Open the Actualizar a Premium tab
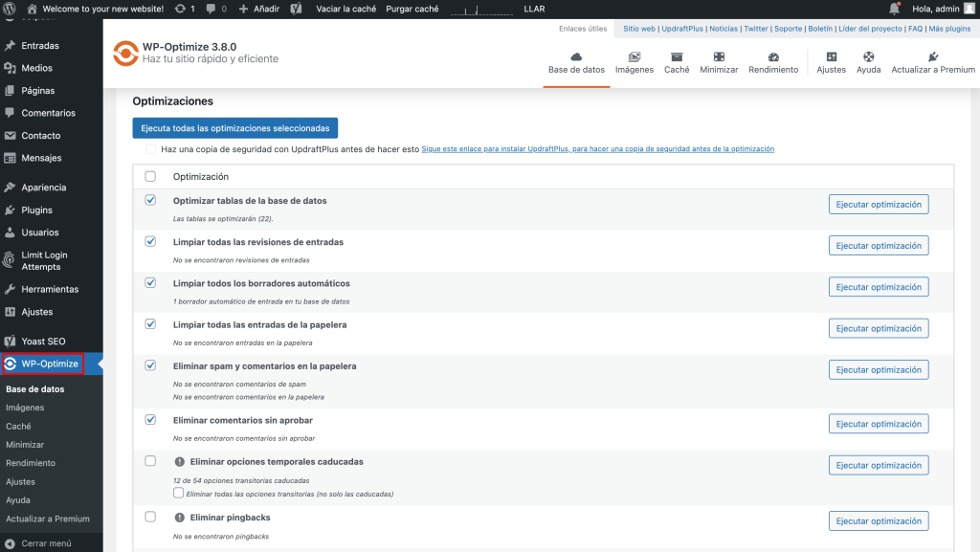980x552 pixels. tap(933, 62)
